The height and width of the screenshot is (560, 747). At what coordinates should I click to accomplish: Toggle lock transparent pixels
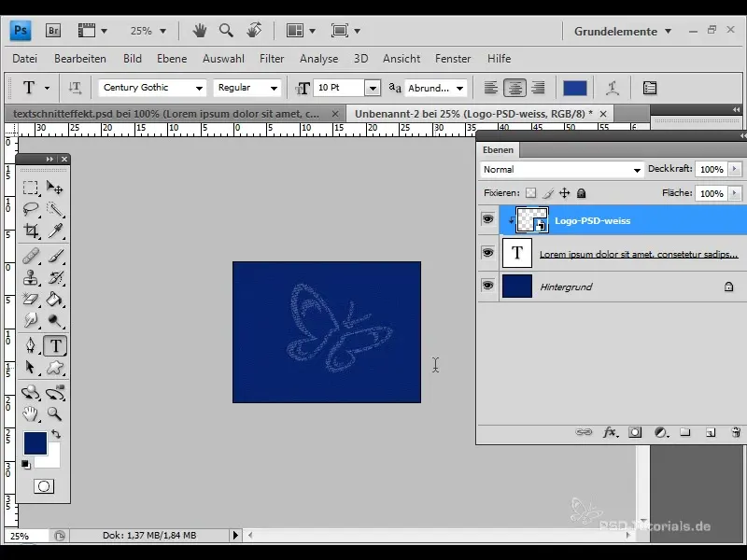coord(530,193)
